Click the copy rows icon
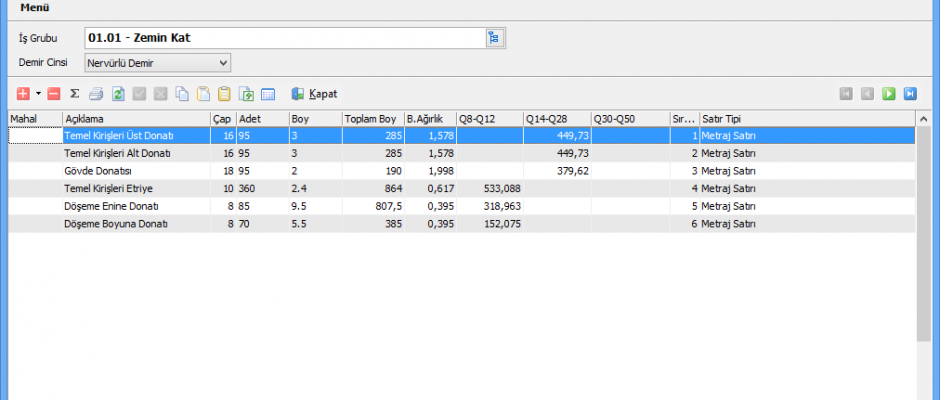940x400 pixels. [x=182, y=94]
